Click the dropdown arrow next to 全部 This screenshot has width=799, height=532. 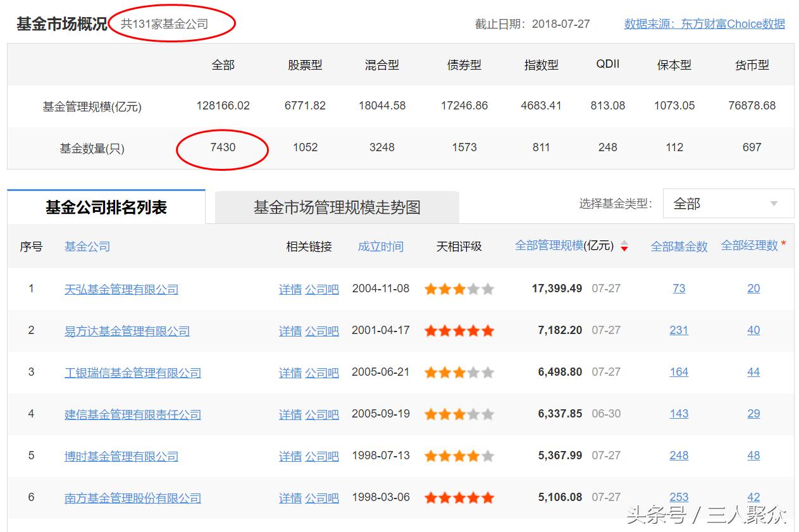point(774,203)
